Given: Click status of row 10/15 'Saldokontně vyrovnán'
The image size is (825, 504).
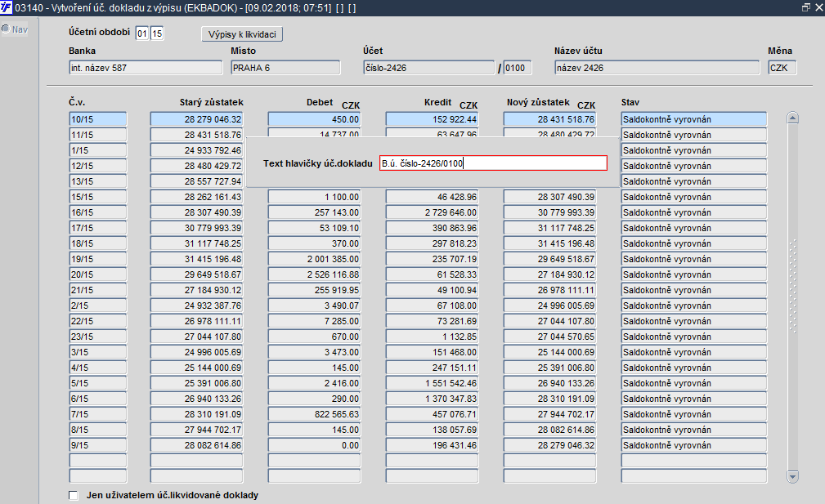Looking at the screenshot, I should click(694, 119).
